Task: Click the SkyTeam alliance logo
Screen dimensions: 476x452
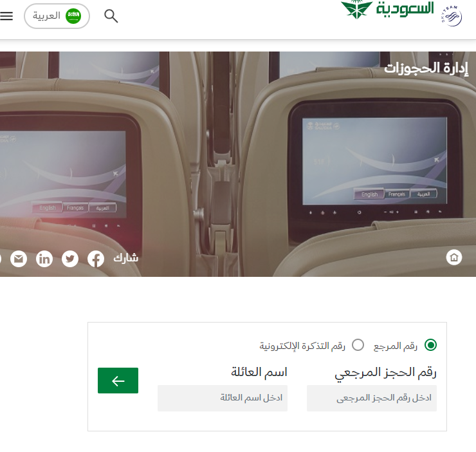Action: (x=452, y=16)
